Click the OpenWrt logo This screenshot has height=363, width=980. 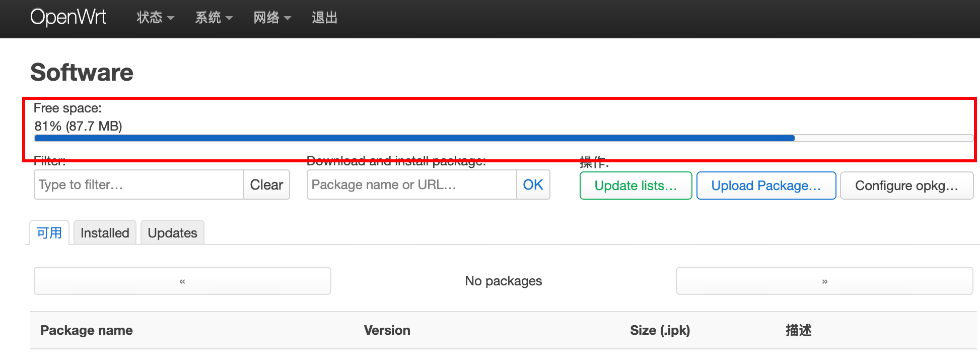click(x=68, y=17)
